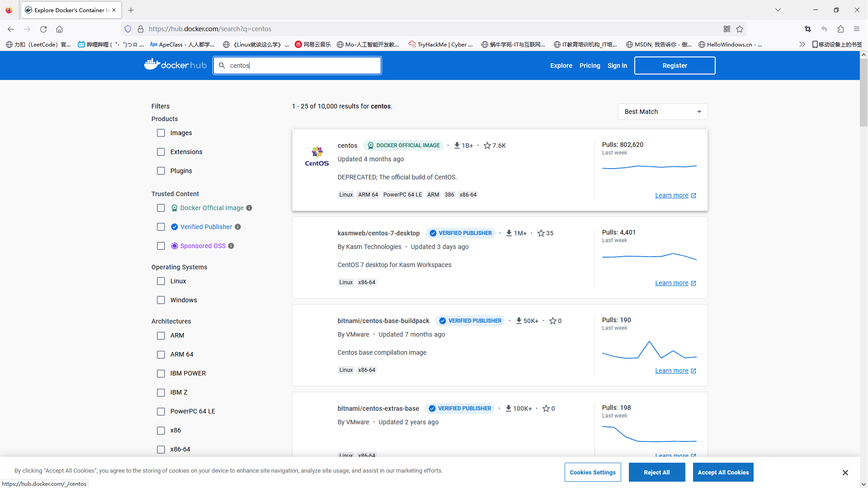Open the Pricing page

590,66
